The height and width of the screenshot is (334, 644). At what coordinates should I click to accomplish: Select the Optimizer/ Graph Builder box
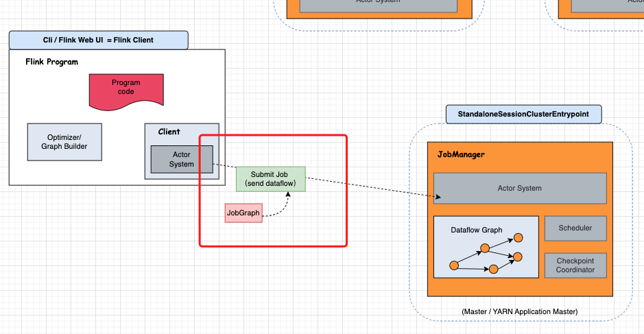tap(64, 142)
